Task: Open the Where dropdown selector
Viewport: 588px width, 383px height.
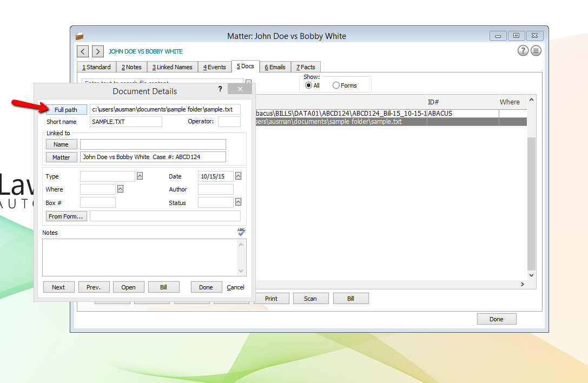Action: tap(120, 189)
